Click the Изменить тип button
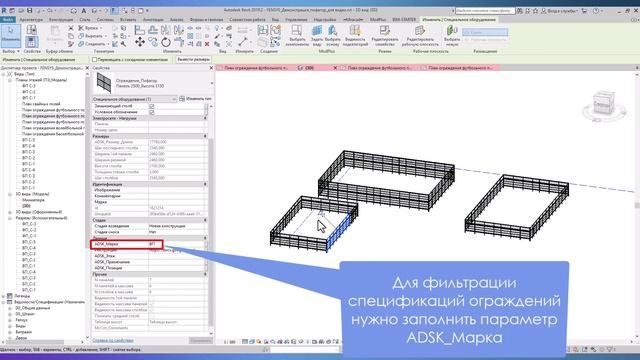This screenshot has height=360, width=640. (195, 99)
